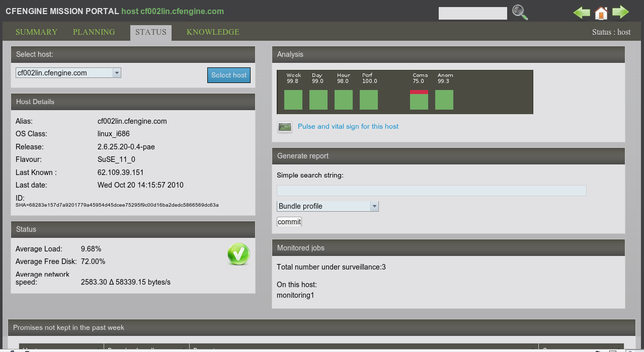The width and height of the screenshot is (644, 352).
Task: Click the Average Load value 9.68%
Action: pyautogui.click(x=91, y=249)
